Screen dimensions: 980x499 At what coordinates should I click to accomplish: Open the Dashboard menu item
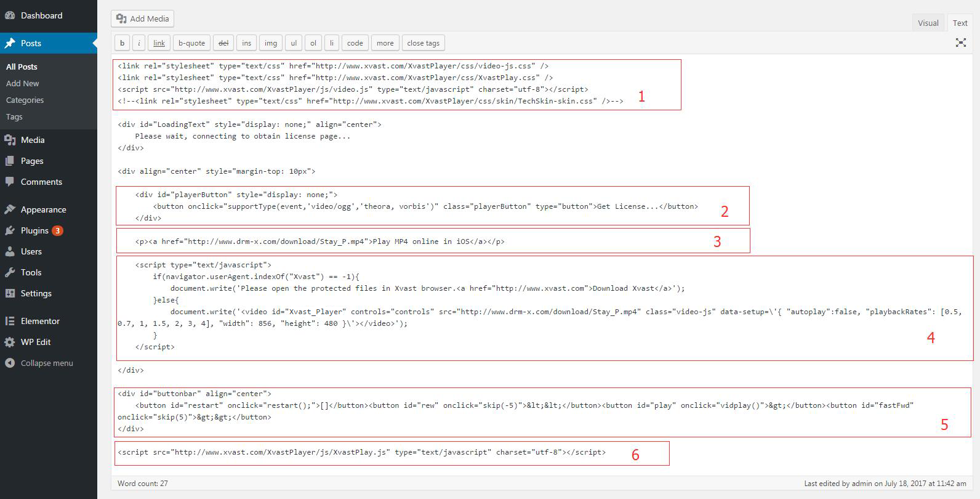tap(49, 15)
